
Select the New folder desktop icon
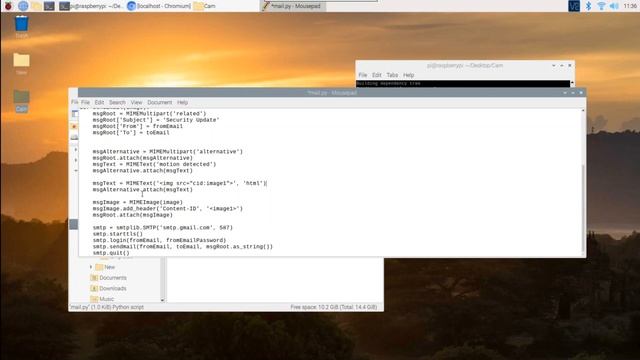(x=21, y=64)
